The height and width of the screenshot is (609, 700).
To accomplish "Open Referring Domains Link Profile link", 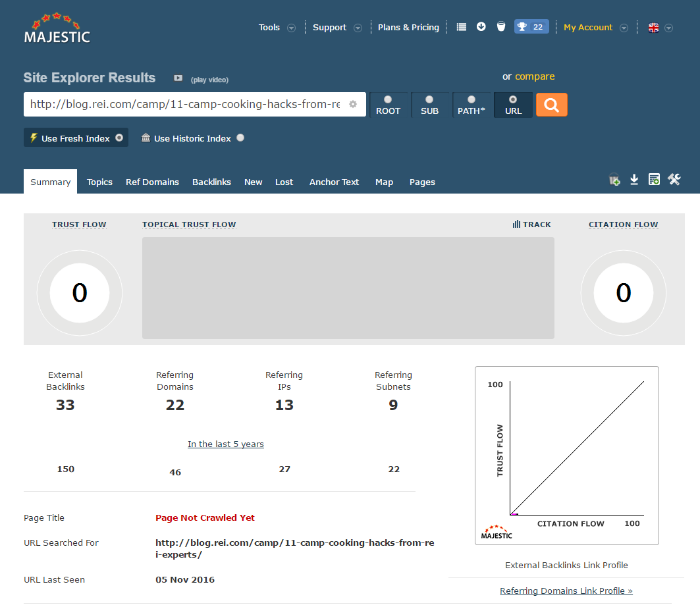I will (566, 591).
